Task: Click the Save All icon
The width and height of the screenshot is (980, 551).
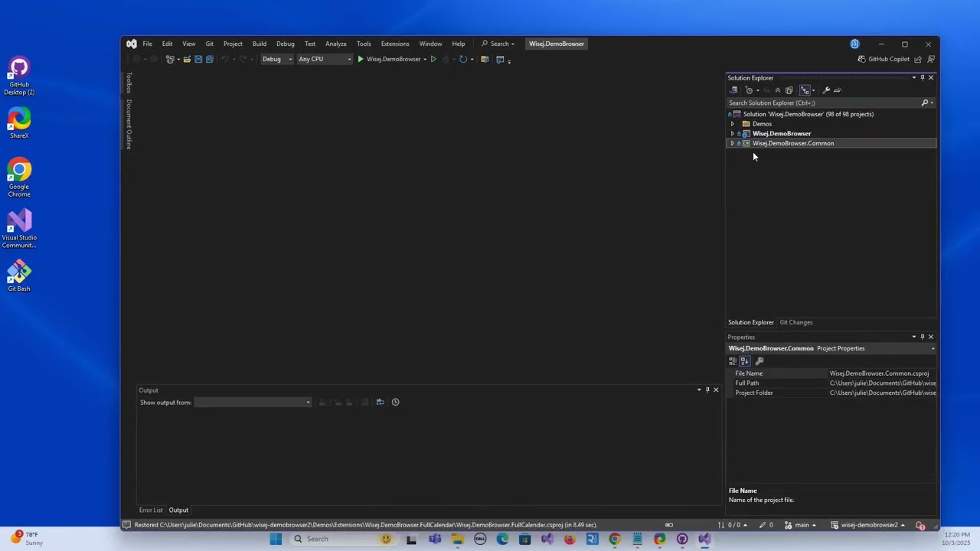Action: [x=209, y=59]
